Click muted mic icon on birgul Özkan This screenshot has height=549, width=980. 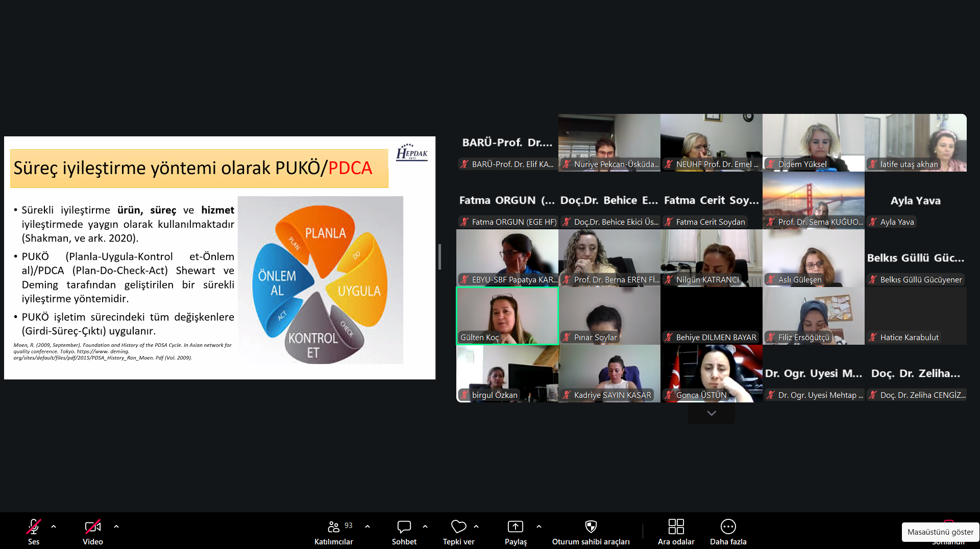pyautogui.click(x=464, y=395)
